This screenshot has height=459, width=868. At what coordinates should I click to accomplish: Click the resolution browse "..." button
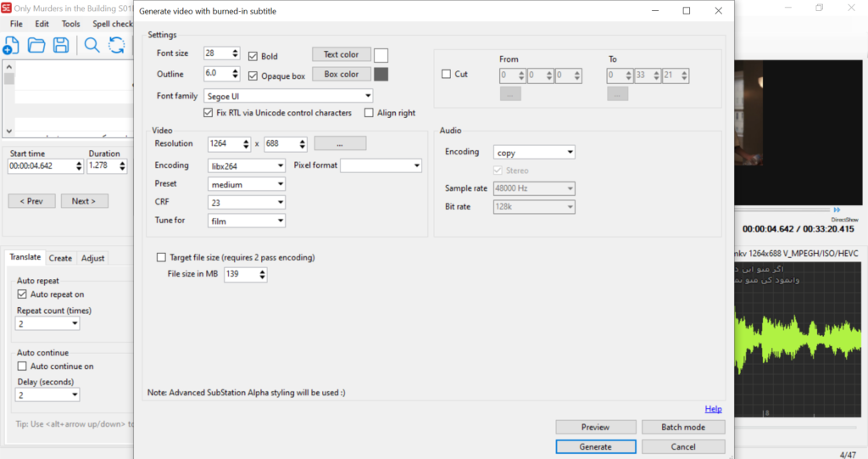coord(340,143)
